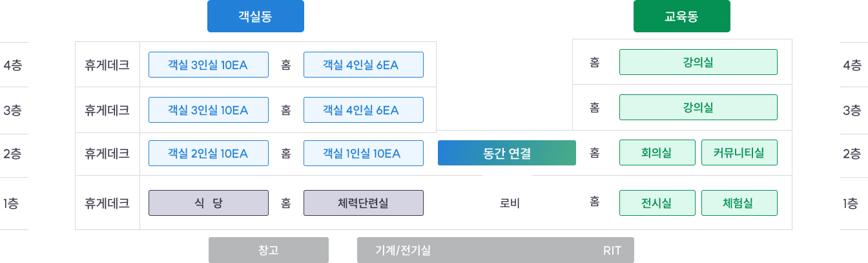The height and width of the screenshot is (263, 868).
Task: Click the 동간 연결 gradient bar
Action: coord(507,153)
